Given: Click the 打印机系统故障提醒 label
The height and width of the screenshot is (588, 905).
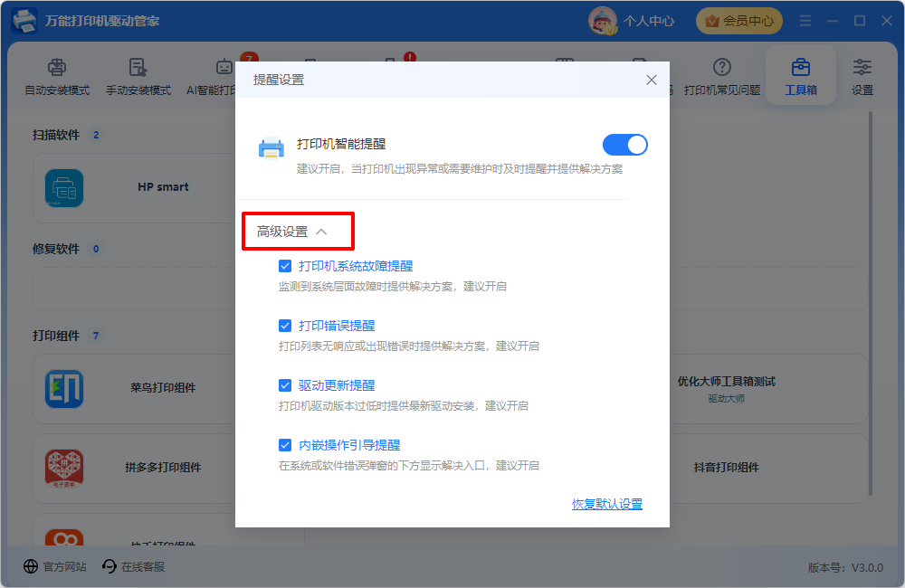Looking at the screenshot, I should coord(356,266).
